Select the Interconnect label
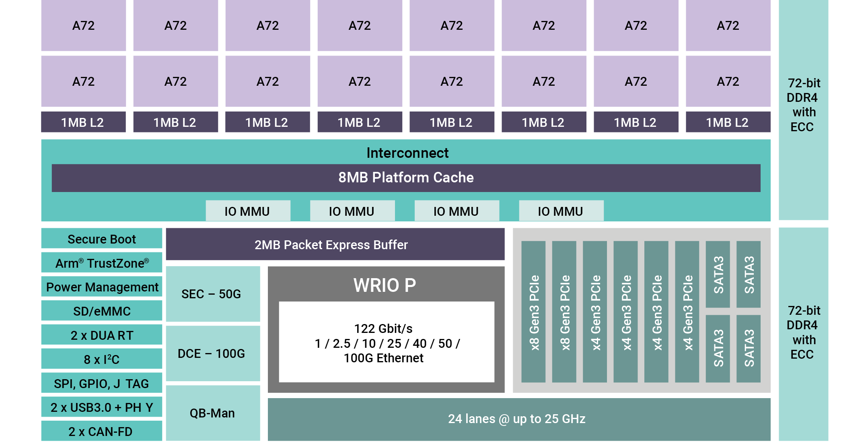The image size is (868, 442). 407,153
